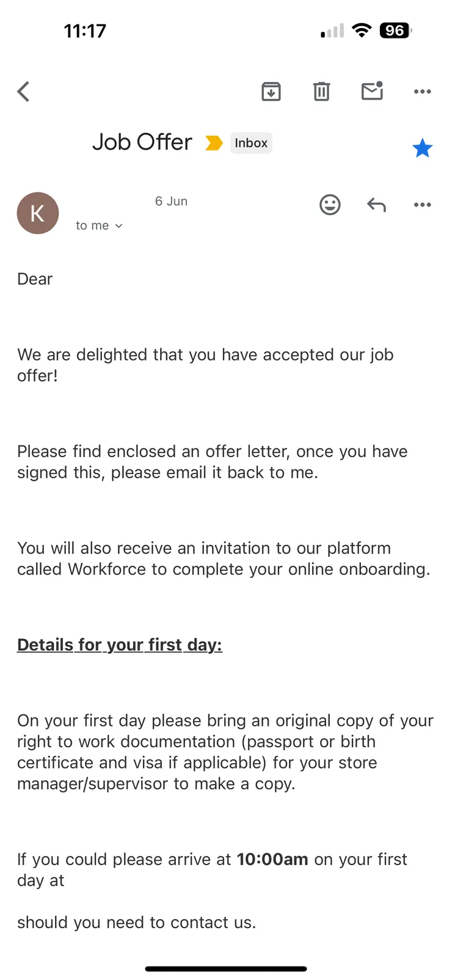Tap the 6 Jun date text

pyautogui.click(x=171, y=202)
